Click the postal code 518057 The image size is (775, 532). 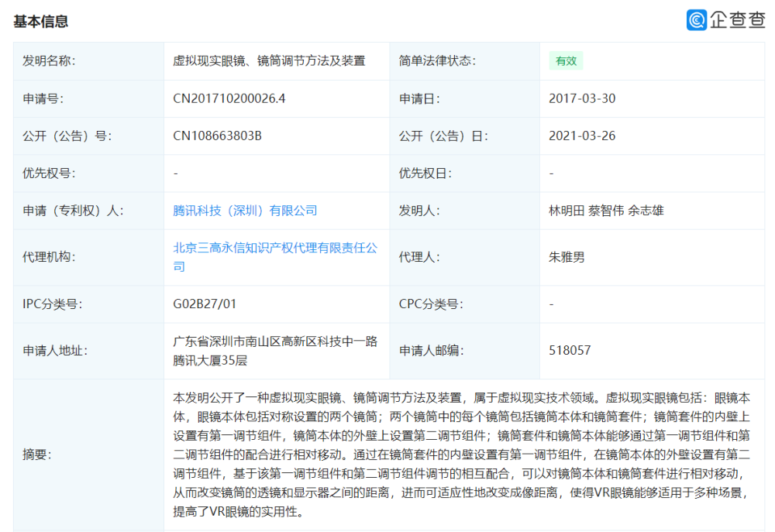[x=570, y=351]
